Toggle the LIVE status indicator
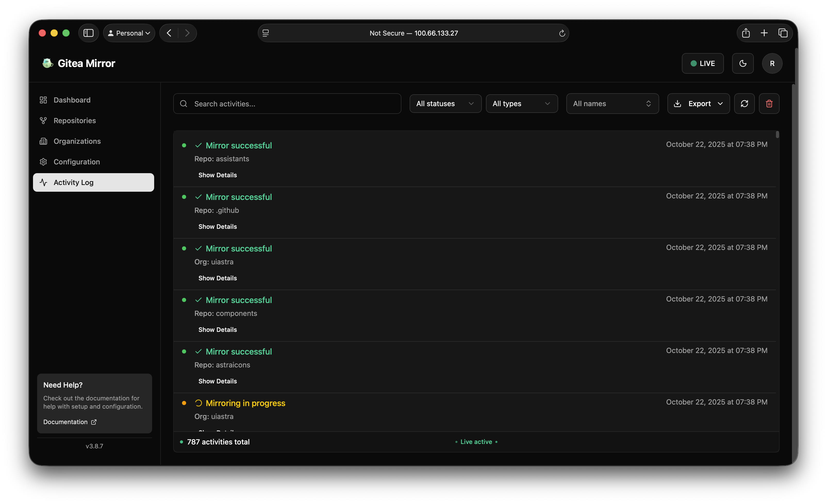Image resolution: width=827 pixels, height=504 pixels. [x=702, y=63]
